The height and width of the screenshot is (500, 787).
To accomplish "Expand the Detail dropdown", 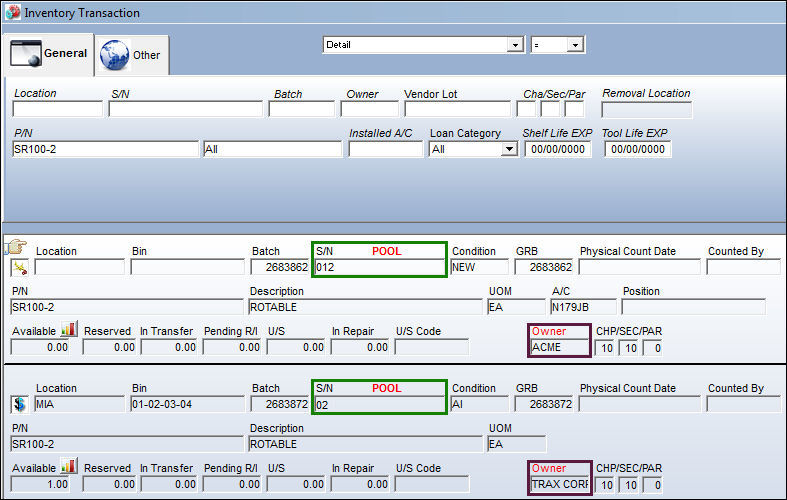I will pyautogui.click(x=515, y=45).
